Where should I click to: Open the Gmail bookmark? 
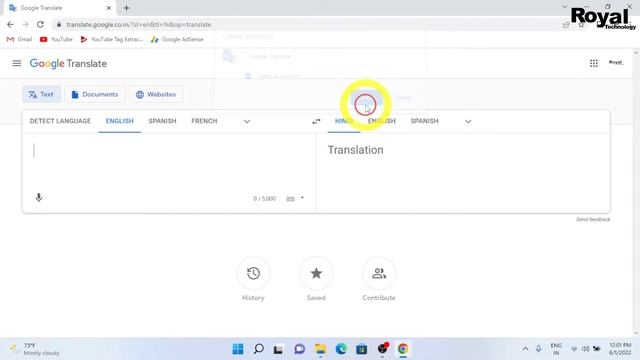pyautogui.click(x=19, y=39)
